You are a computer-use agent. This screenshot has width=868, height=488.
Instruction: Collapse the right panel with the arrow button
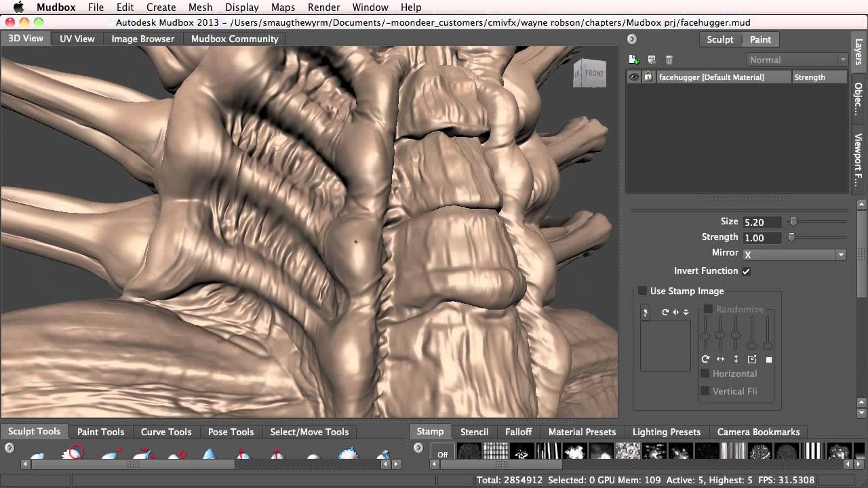click(632, 39)
